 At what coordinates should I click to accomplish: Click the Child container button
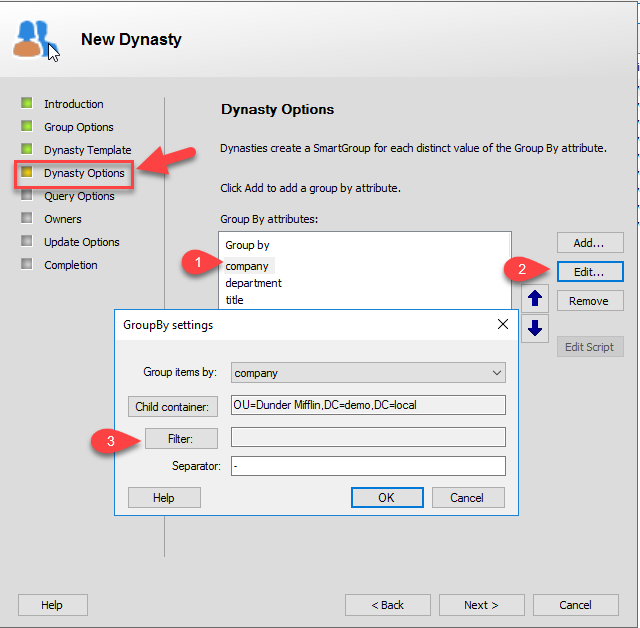click(173, 406)
